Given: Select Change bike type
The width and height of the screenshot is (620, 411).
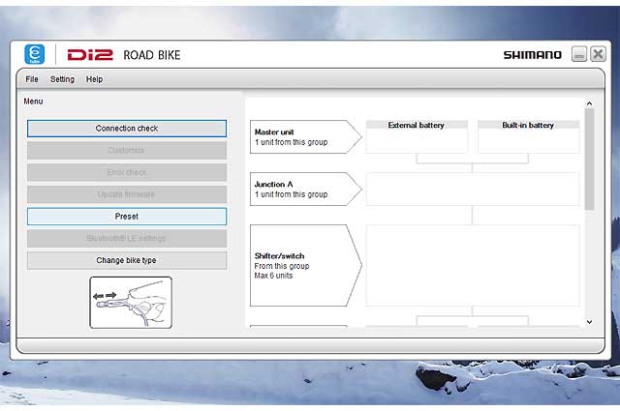Looking at the screenshot, I should tap(127, 260).
